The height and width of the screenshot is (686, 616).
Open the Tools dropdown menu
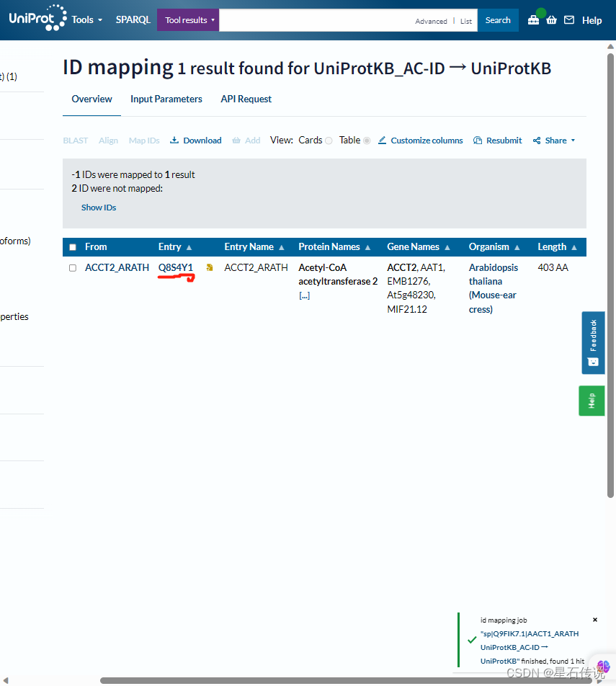pyautogui.click(x=86, y=19)
